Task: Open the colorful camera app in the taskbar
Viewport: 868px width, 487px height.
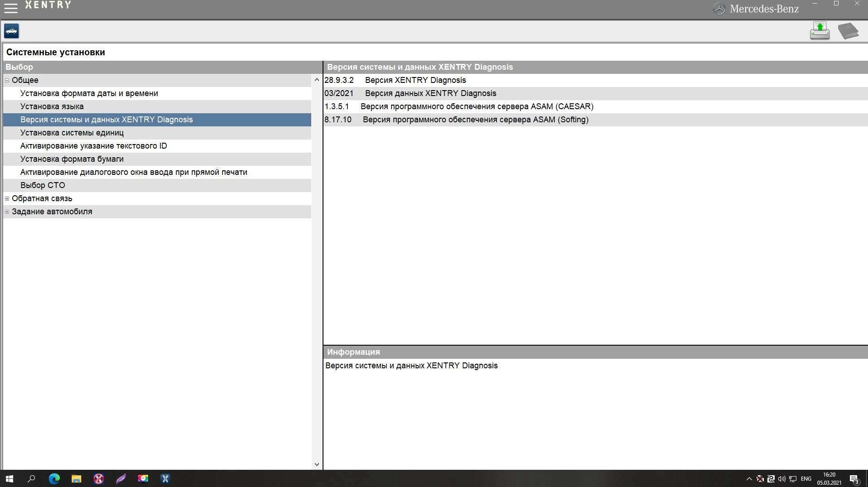Action: point(143,478)
